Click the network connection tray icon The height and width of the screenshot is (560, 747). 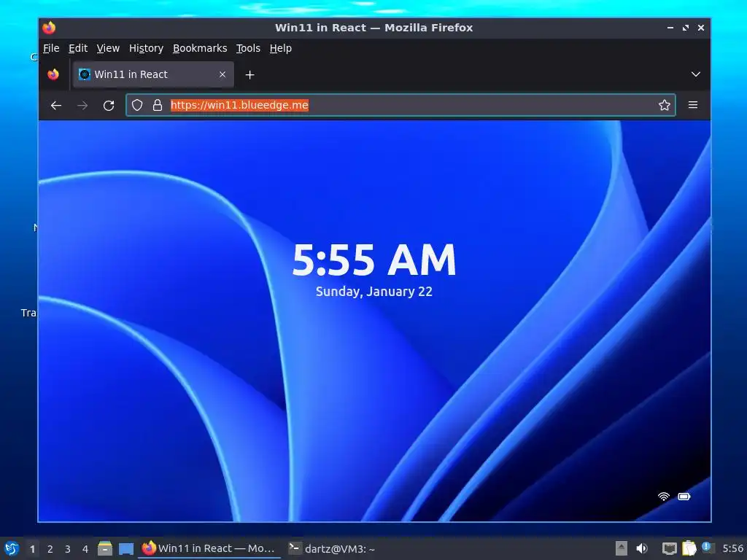tap(669, 548)
